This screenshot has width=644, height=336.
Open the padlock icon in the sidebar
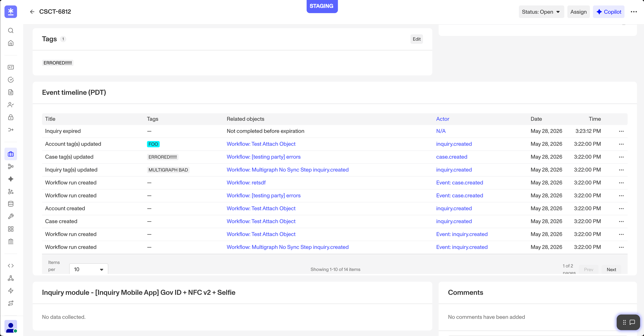11,117
